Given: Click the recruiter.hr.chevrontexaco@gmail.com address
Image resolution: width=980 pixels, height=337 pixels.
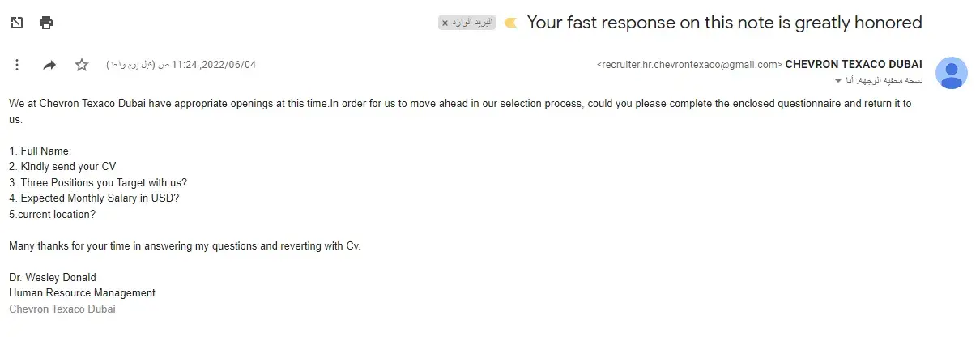Looking at the screenshot, I should [x=689, y=65].
